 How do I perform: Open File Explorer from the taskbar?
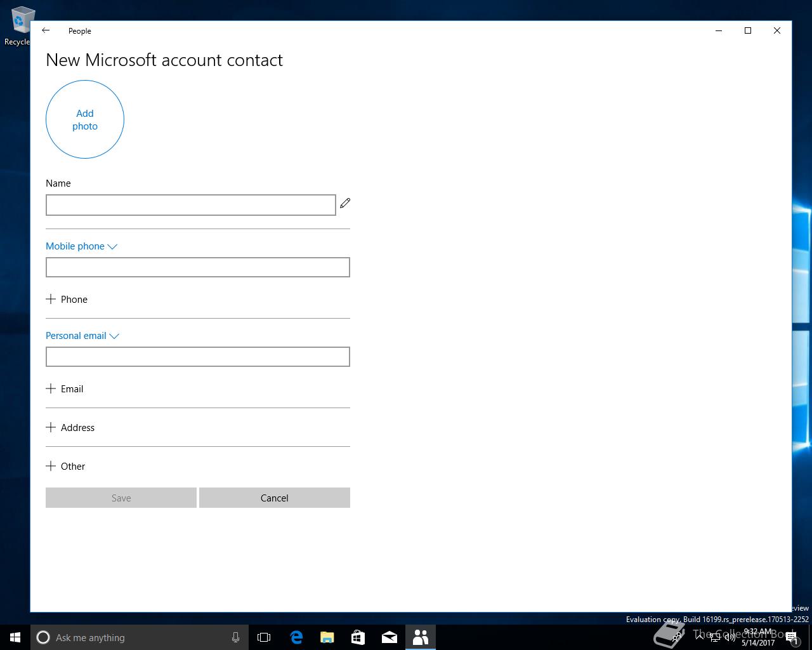[x=327, y=637]
